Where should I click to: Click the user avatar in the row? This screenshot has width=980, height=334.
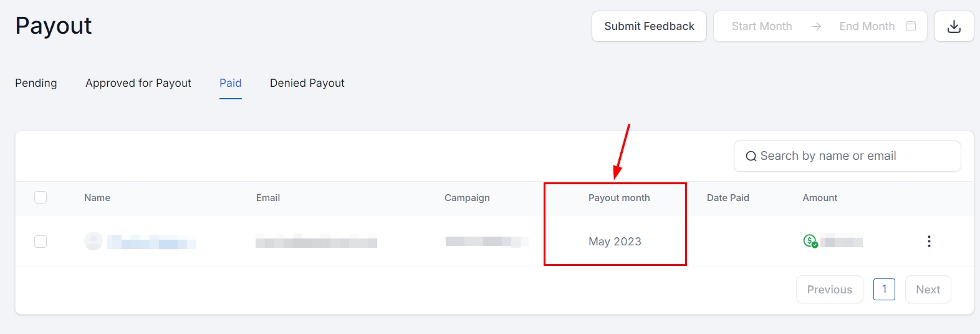[x=94, y=241]
